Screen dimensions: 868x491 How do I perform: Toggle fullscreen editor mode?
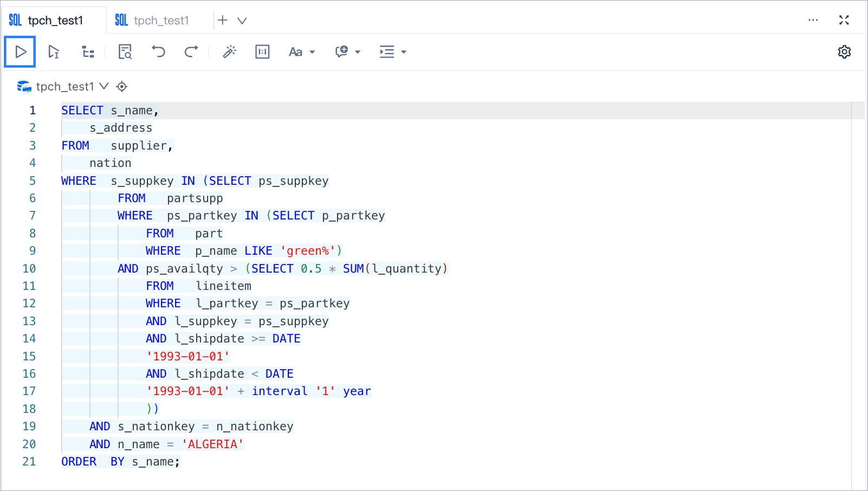point(844,20)
